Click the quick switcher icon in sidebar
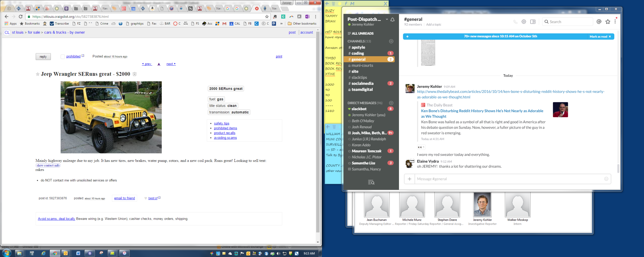The width and height of the screenshot is (644, 257). (x=371, y=182)
